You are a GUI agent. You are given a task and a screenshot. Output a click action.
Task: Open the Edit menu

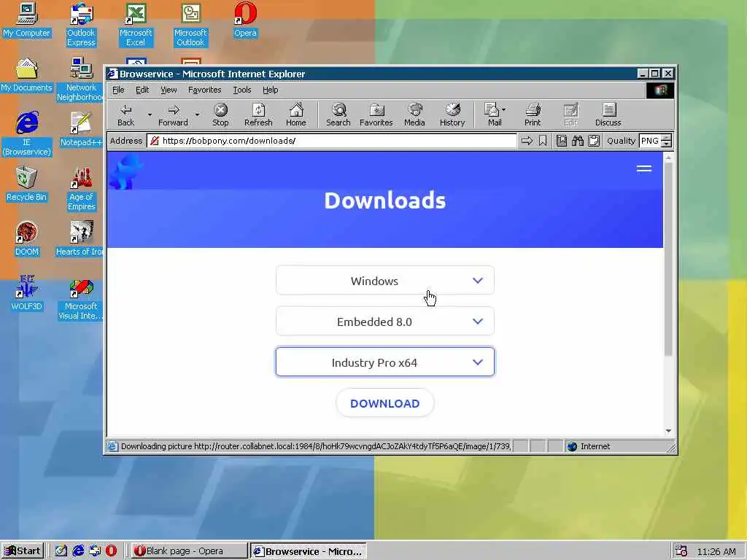pyautogui.click(x=142, y=90)
